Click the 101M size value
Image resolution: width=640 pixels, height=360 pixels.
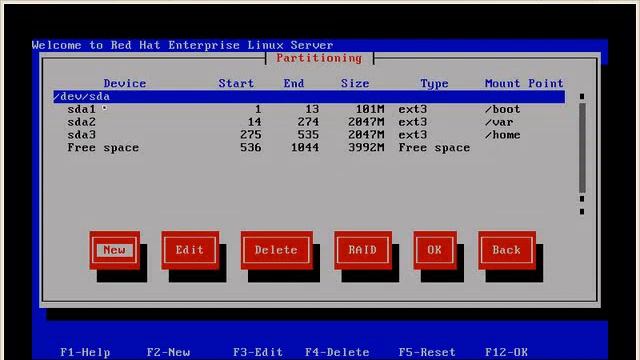pyautogui.click(x=370, y=109)
